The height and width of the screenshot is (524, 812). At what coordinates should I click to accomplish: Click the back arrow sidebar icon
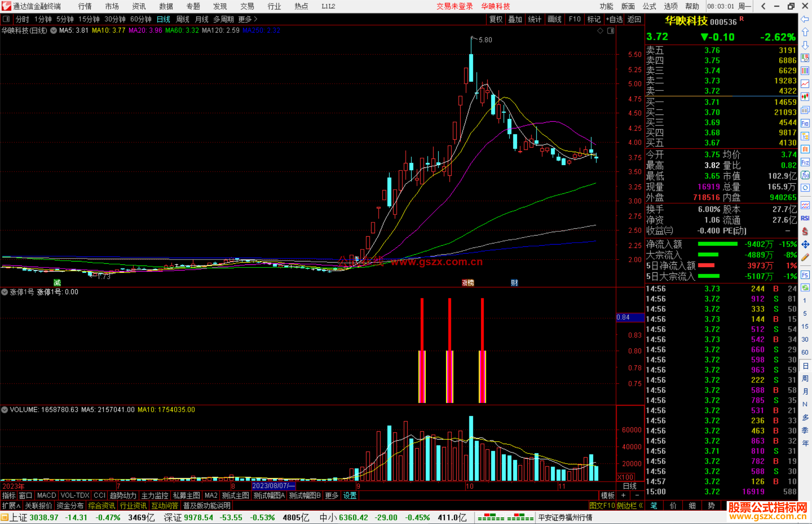805,19
